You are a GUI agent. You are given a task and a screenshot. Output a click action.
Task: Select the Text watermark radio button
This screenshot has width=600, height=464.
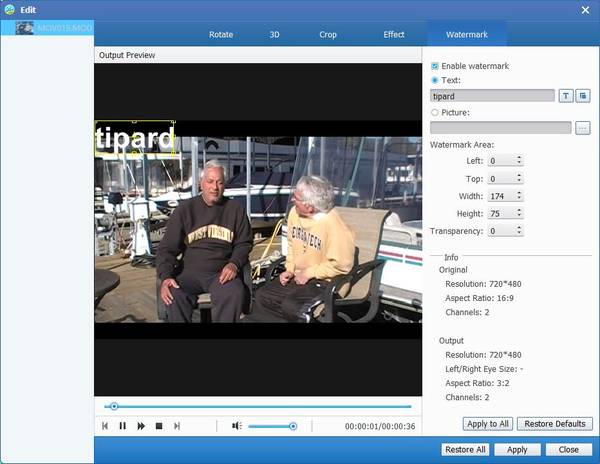[435, 80]
